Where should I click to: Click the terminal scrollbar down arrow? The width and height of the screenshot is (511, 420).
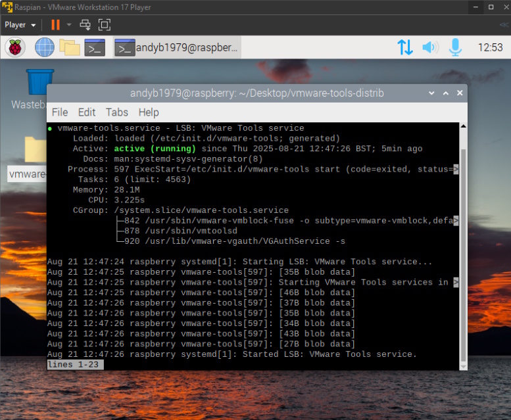(463, 367)
